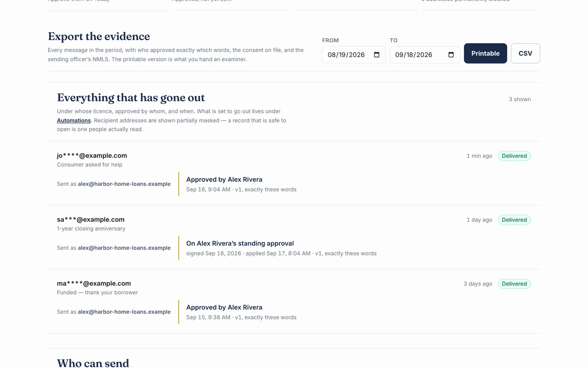
Task: Click '1 min ago' timestamp
Action: click(479, 156)
